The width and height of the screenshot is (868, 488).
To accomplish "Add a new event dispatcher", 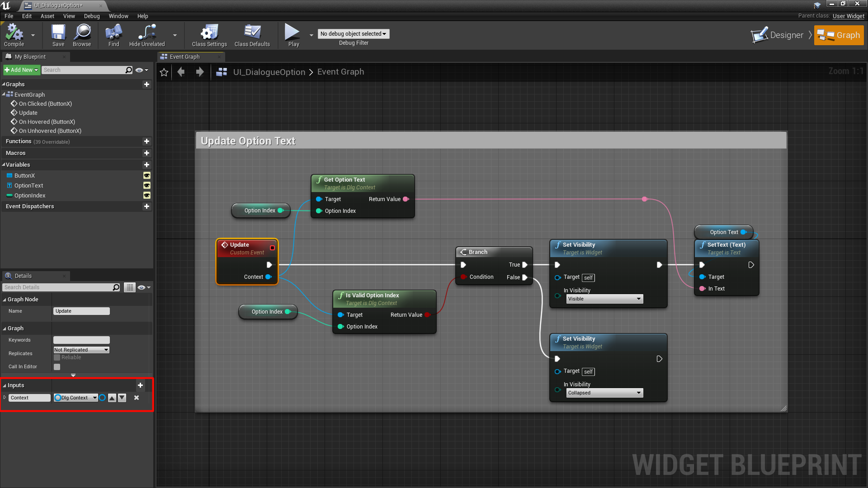I will point(146,206).
